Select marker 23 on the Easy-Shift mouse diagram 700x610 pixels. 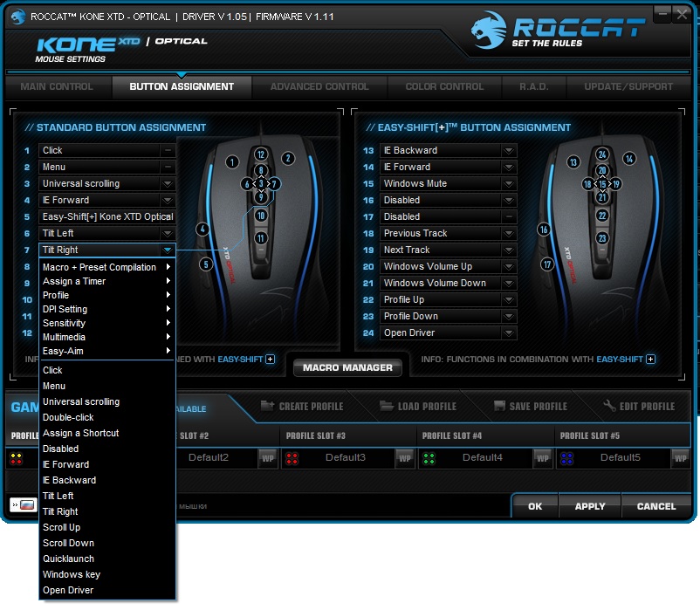(x=602, y=238)
